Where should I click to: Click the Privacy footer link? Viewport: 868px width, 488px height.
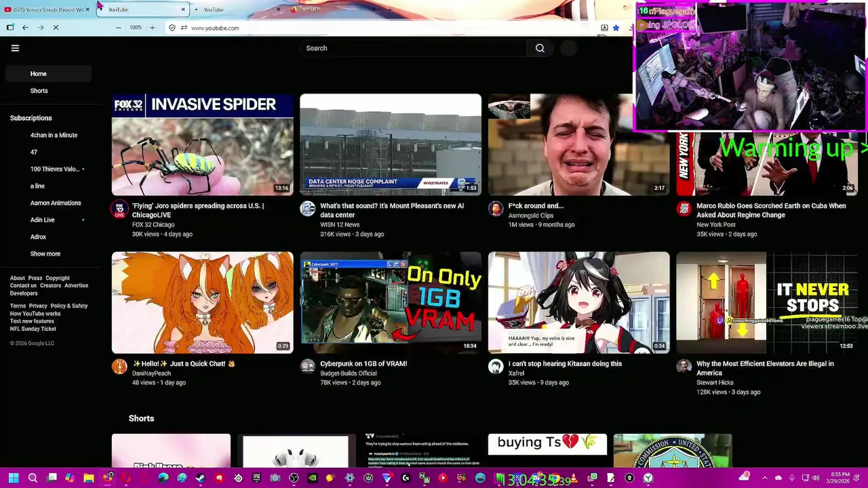pos(38,306)
